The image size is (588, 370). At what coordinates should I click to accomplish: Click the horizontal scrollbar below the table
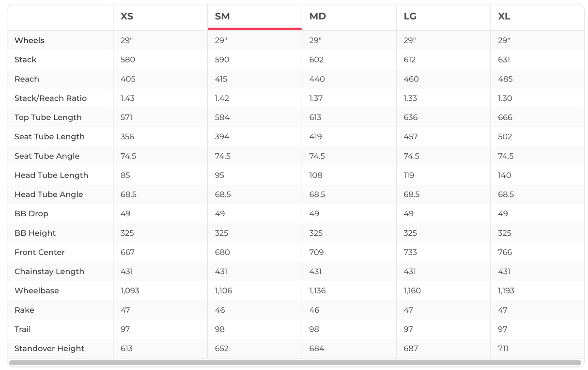294,363
